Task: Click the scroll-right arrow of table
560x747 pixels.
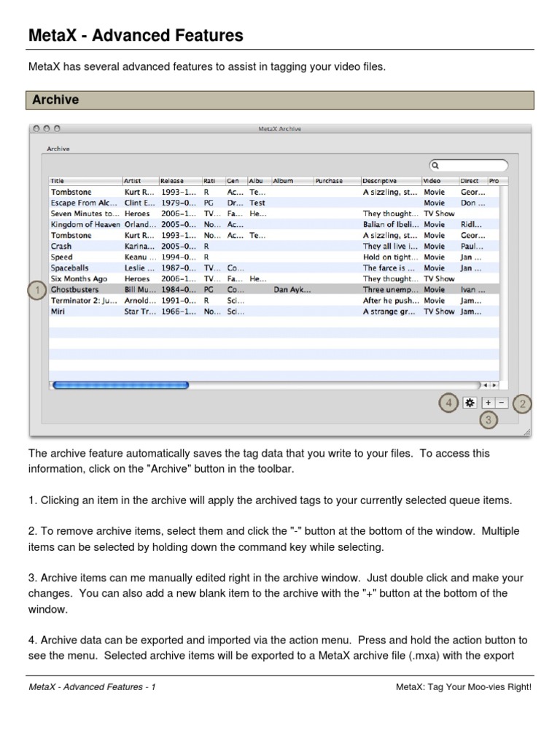Action: point(494,385)
